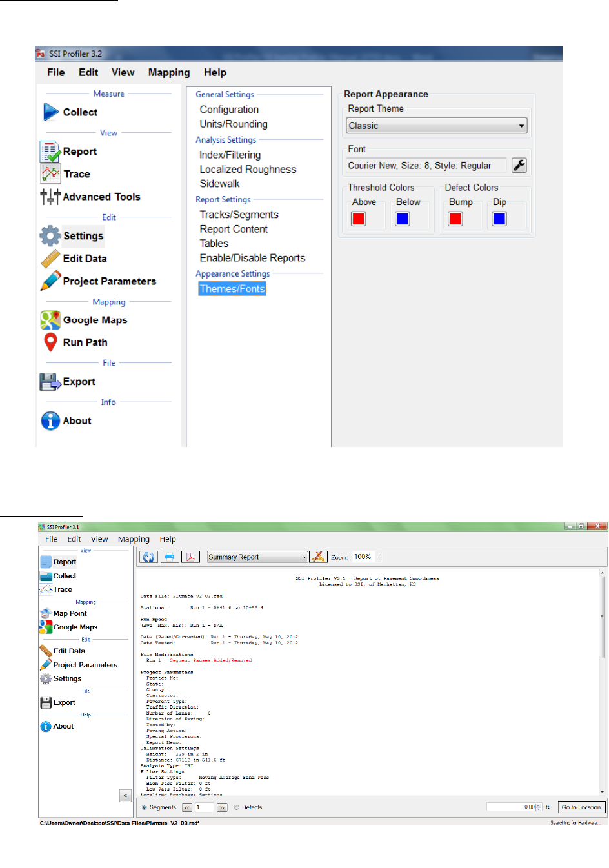This screenshot has height=868, width=609.
Task: Open Edit Data in Profiler 3.1 sidebar
Action: pos(63,651)
